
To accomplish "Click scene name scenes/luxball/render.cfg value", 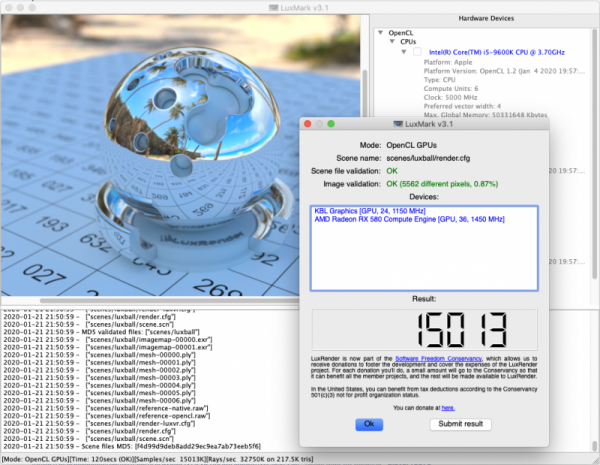I will (428, 158).
